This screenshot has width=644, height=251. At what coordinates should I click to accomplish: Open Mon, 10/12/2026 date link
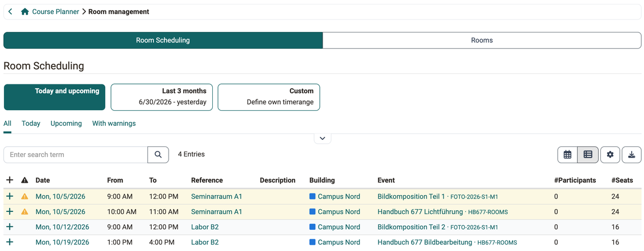click(62, 227)
